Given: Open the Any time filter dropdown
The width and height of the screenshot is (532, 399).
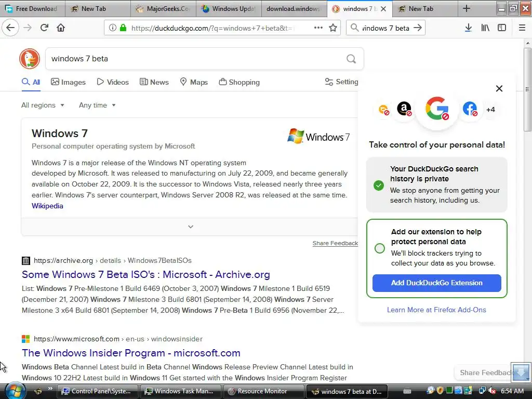Looking at the screenshot, I should pos(97,105).
